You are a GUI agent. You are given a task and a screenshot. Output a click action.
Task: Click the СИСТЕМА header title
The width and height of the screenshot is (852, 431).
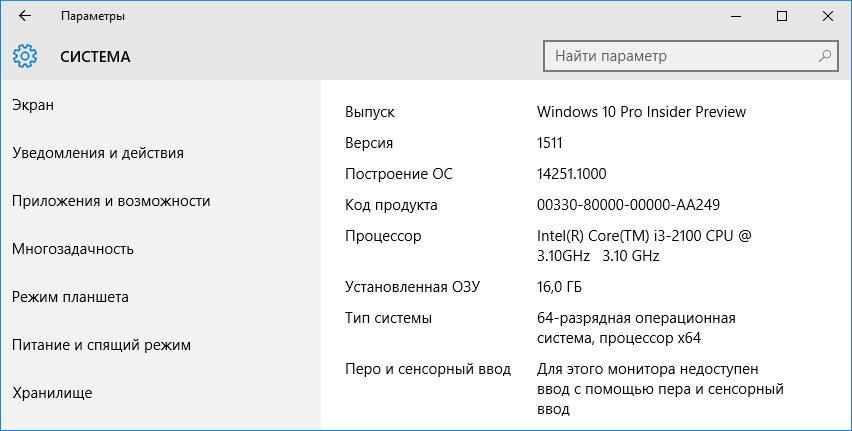coord(95,57)
